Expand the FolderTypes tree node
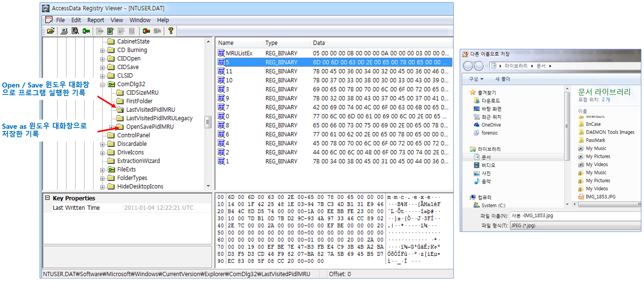 tap(103, 178)
